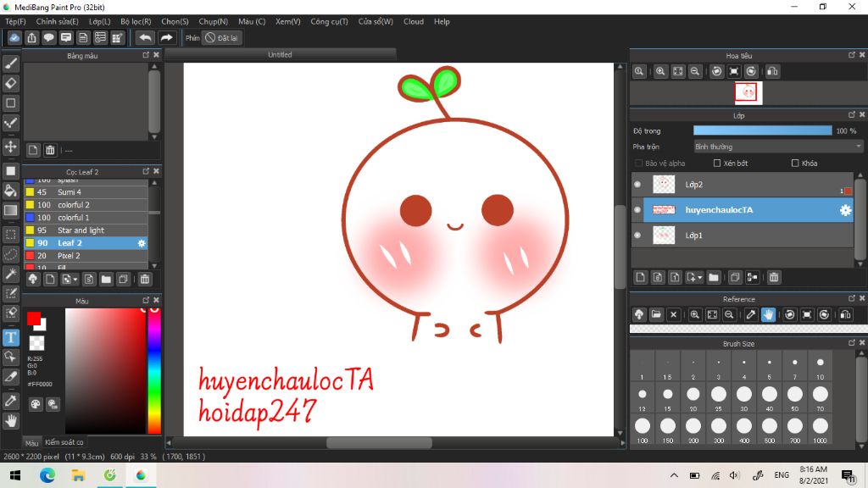The width and height of the screenshot is (868, 488).
Task: Open the Công cụ(T) menu
Action: point(330,21)
